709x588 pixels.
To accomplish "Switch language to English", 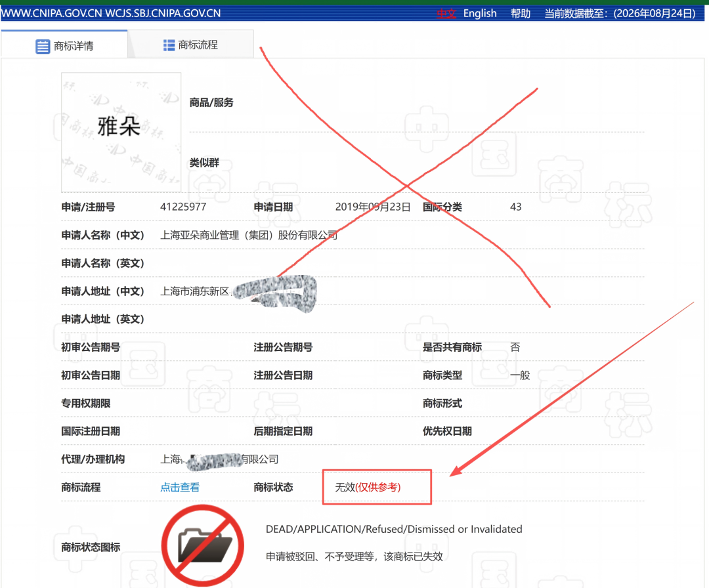I will 480,14.
